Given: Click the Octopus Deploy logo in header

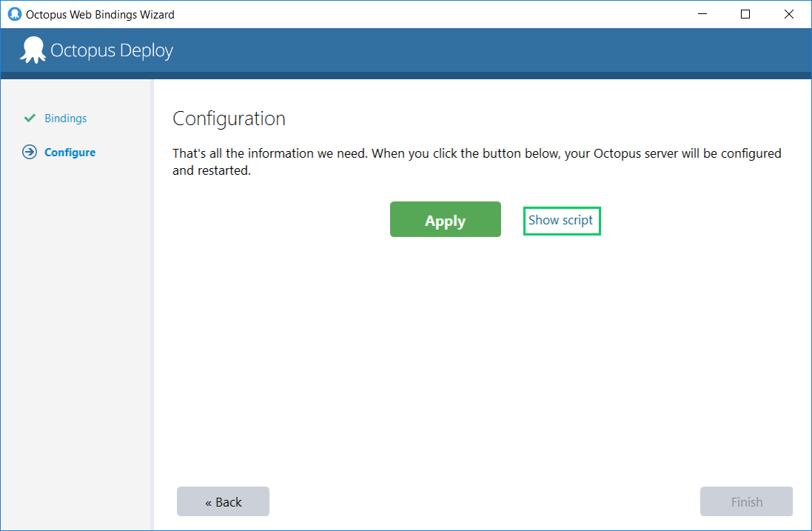Looking at the screenshot, I should coord(96,50).
